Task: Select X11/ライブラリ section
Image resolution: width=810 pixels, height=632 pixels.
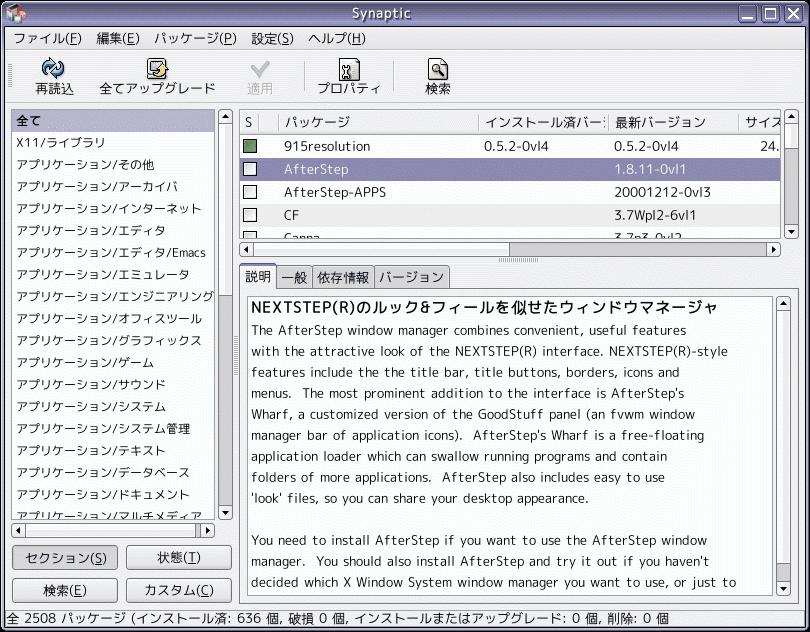Action: click(113, 143)
